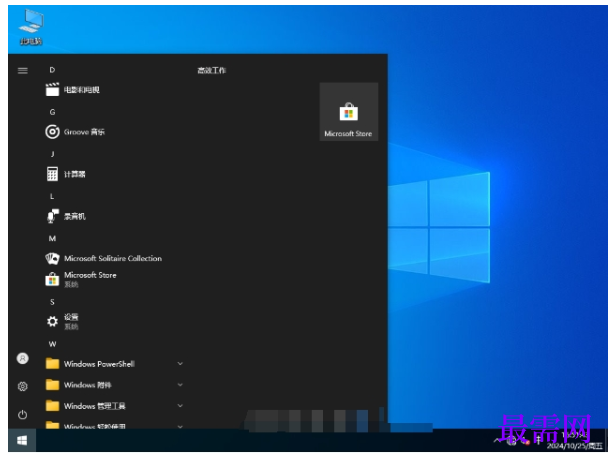Jump to letter L section header

coord(52,196)
